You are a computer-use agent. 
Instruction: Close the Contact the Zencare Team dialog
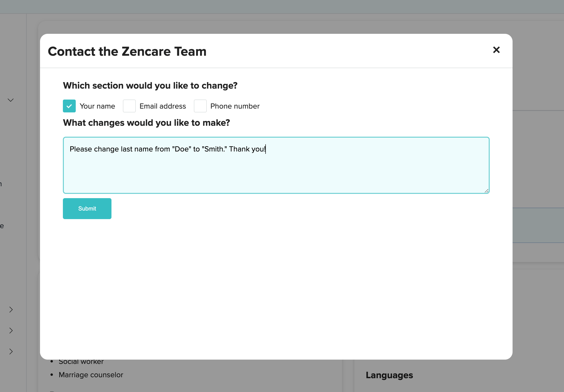coord(496,50)
